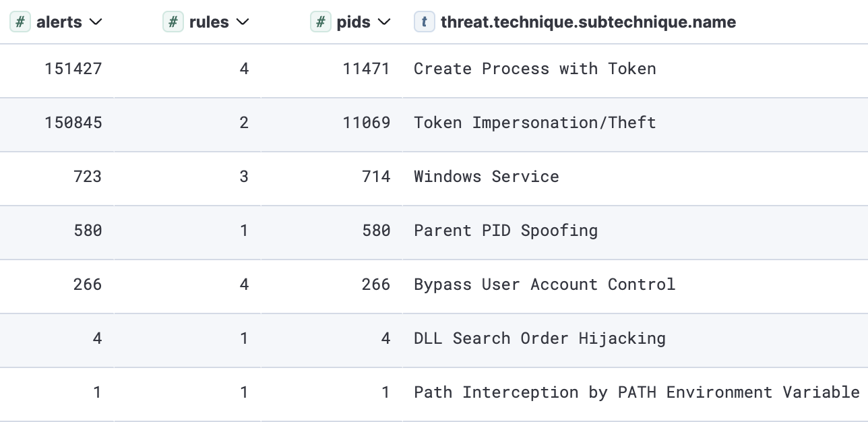Open the pids column dropdown chevron
The image size is (868, 422).
click(x=384, y=22)
